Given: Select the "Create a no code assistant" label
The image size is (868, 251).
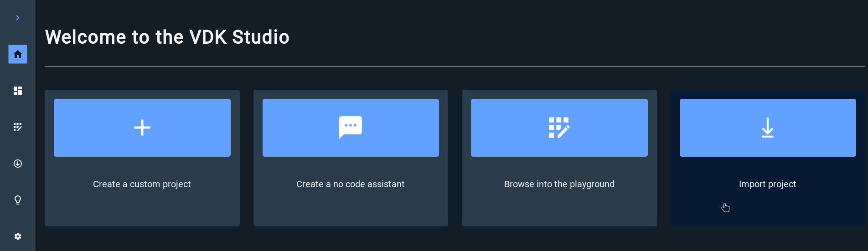Looking at the screenshot, I should (350, 184).
